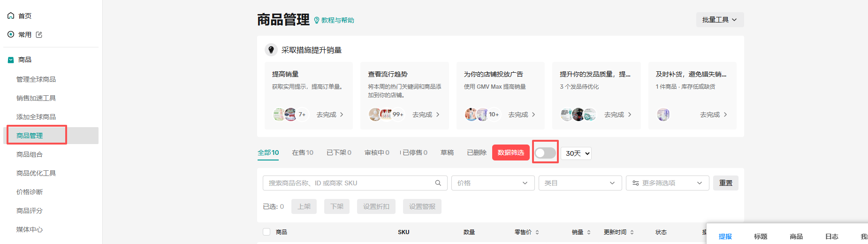This screenshot has height=244, width=868.
Task: Click the edit icon beside 常用
Action: pos(39,35)
